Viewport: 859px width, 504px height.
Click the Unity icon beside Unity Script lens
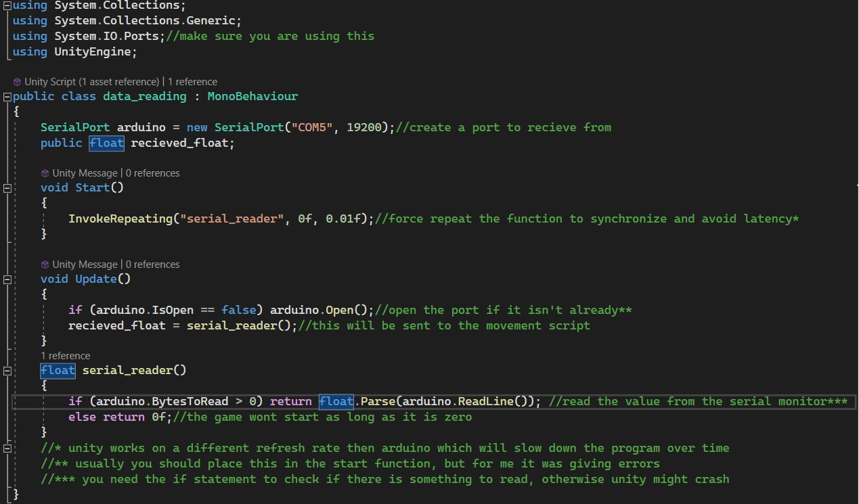coord(17,82)
